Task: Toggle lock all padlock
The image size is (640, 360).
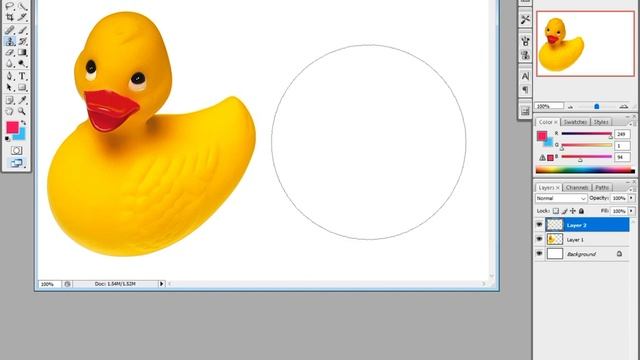Action: coord(581,211)
